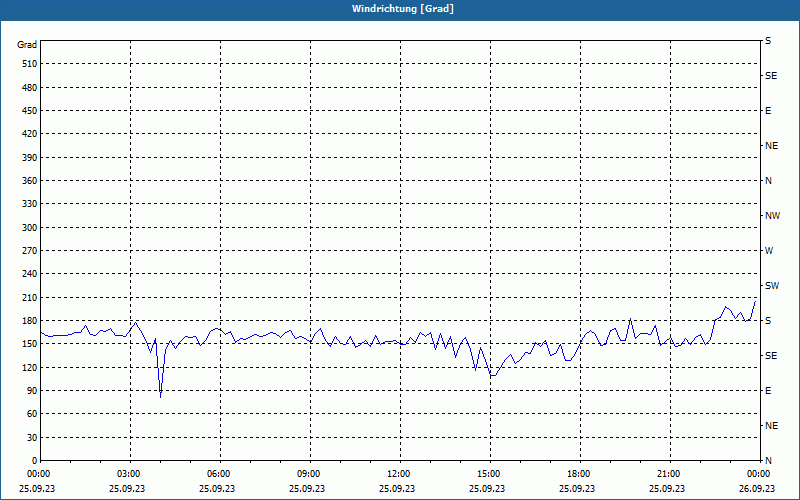Click the N compass label at 360 level
The height and width of the screenshot is (500, 800).
click(768, 181)
